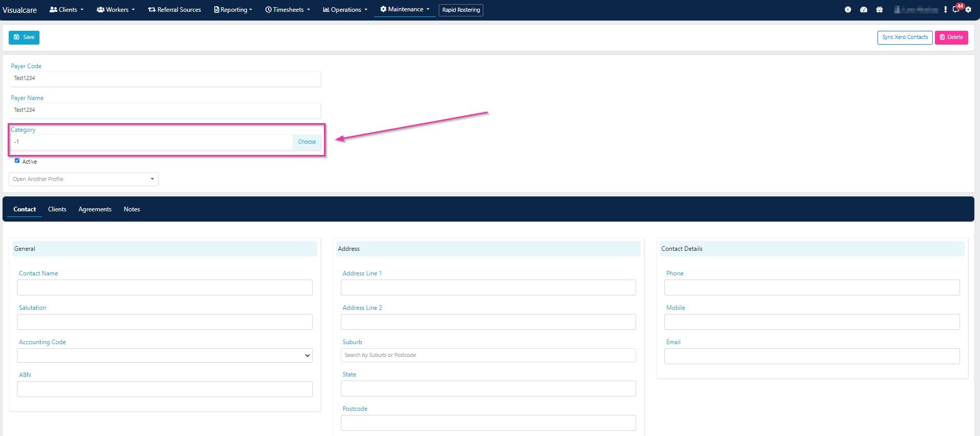Screen dimensions: 980x436
Task: Switch to the Notes tab
Action: coord(132,209)
